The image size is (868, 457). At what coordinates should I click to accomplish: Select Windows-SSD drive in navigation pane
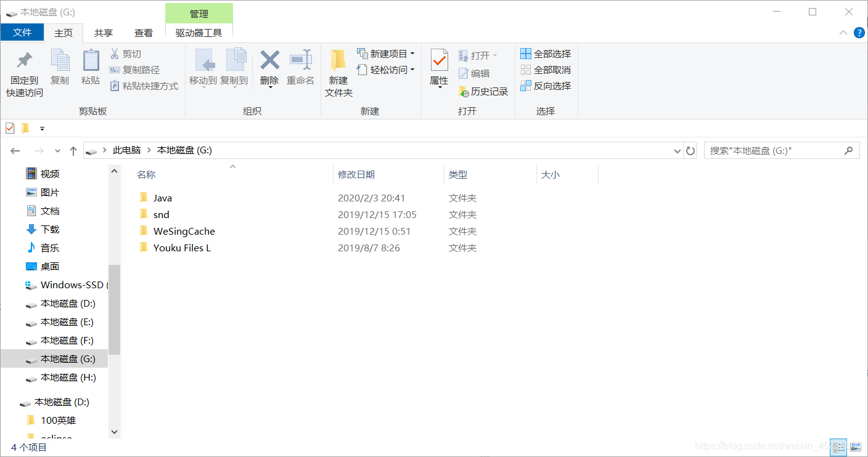[x=68, y=285]
